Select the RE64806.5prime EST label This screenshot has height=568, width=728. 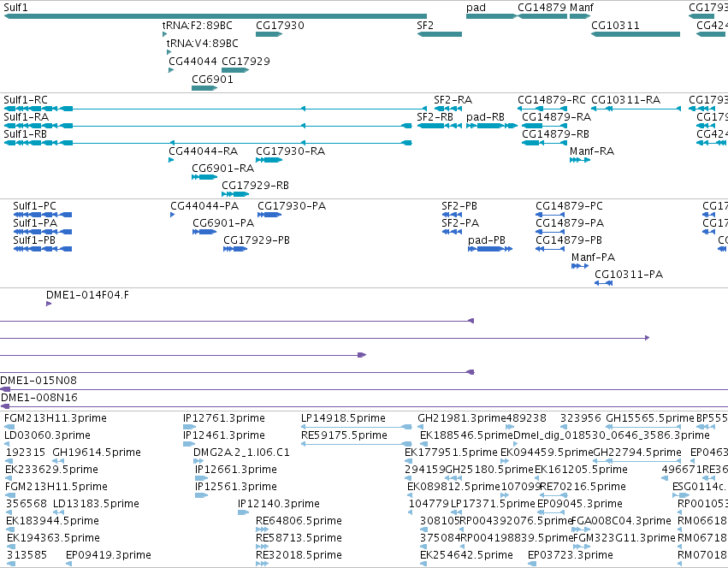[x=299, y=521]
